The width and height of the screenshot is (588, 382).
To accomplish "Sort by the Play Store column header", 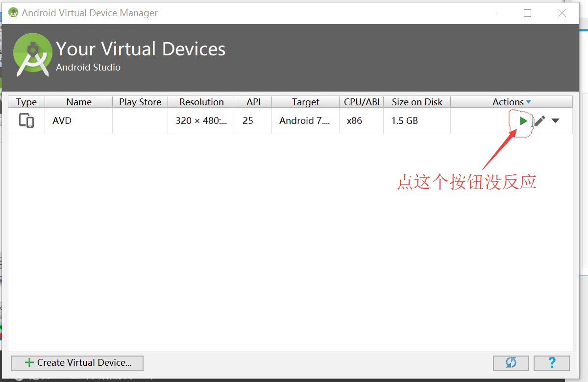I will (x=140, y=102).
